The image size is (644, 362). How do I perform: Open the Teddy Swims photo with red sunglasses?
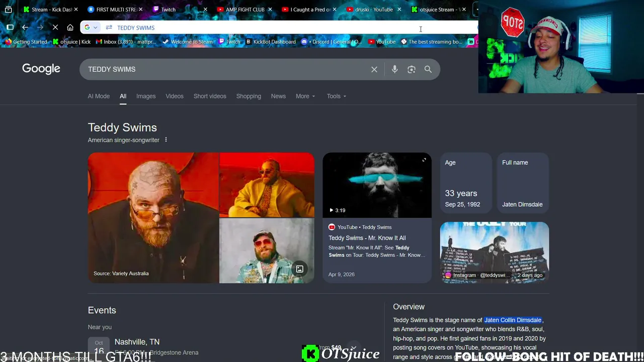pyautogui.click(x=267, y=251)
